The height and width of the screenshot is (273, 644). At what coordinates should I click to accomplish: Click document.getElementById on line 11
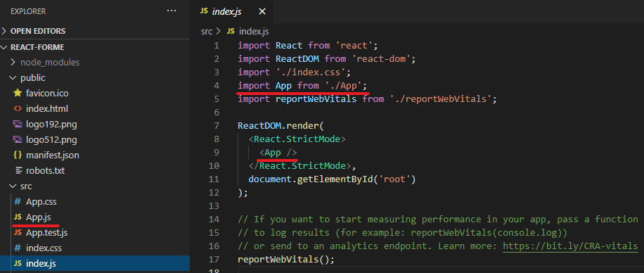(x=311, y=179)
